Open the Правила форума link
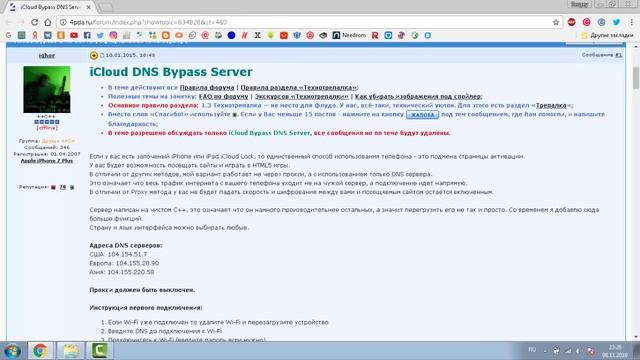Viewport: 640px width, 360px height. (x=207, y=87)
